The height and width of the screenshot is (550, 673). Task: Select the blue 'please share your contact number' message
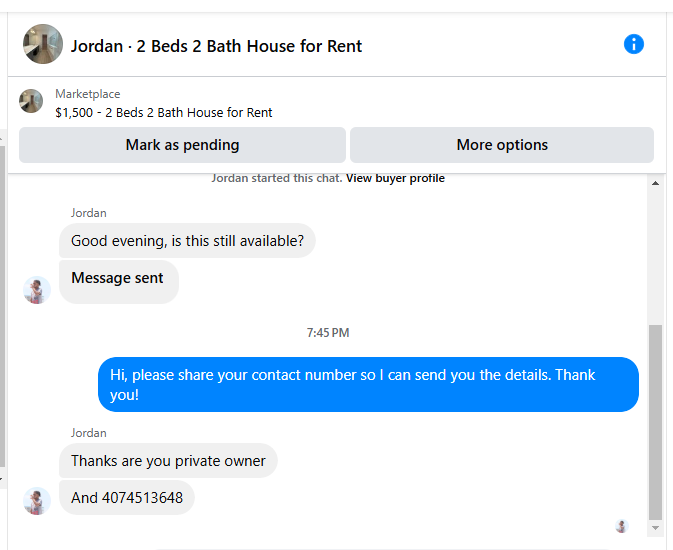coord(368,385)
